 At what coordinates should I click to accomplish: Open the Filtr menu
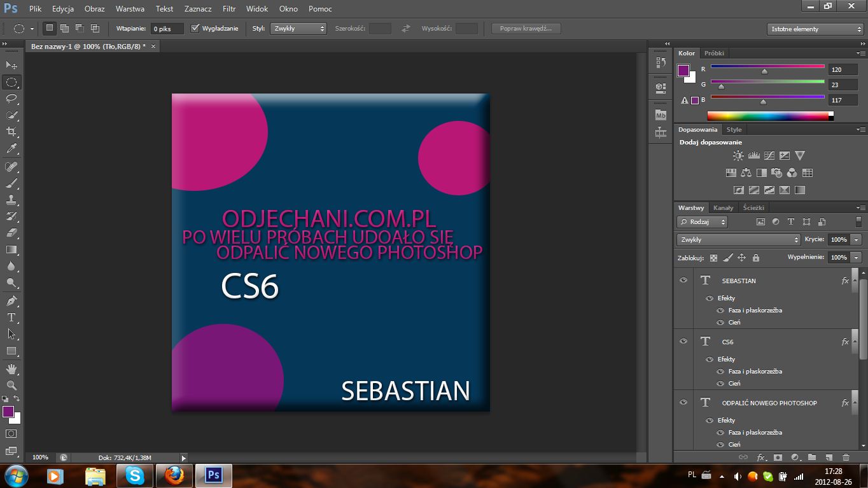pos(229,9)
